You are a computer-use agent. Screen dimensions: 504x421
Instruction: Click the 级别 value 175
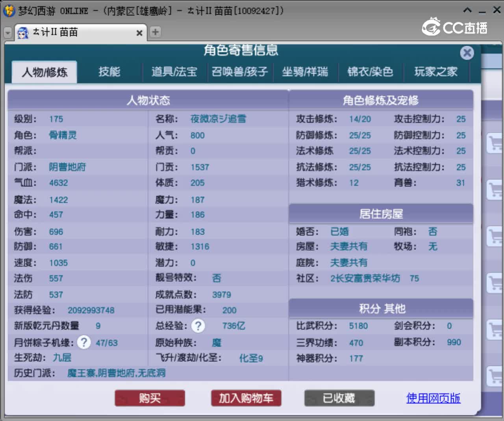coord(56,119)
